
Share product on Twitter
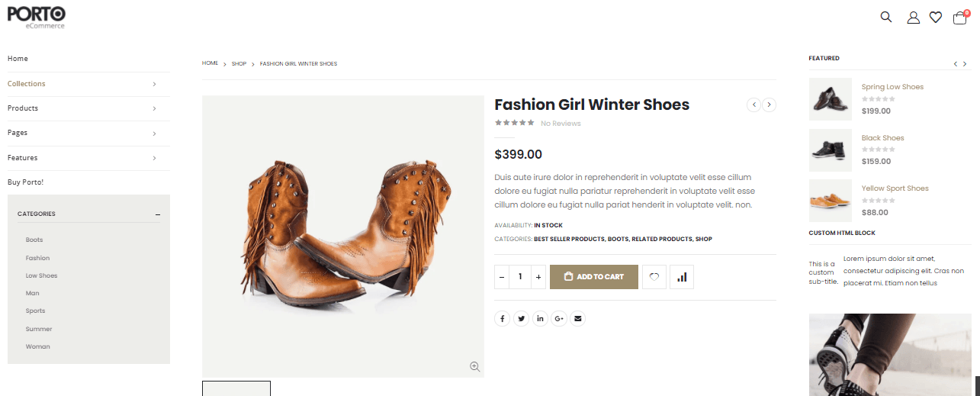tap(521, 319)
